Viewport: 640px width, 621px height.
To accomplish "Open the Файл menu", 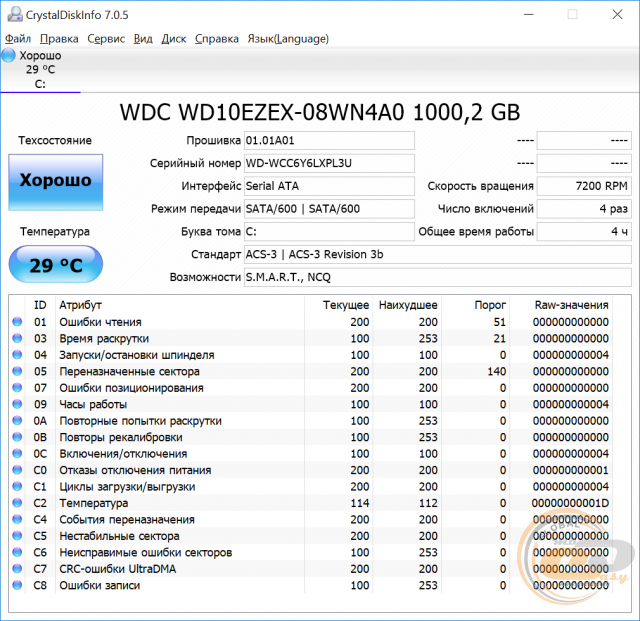I will point(18,39).
